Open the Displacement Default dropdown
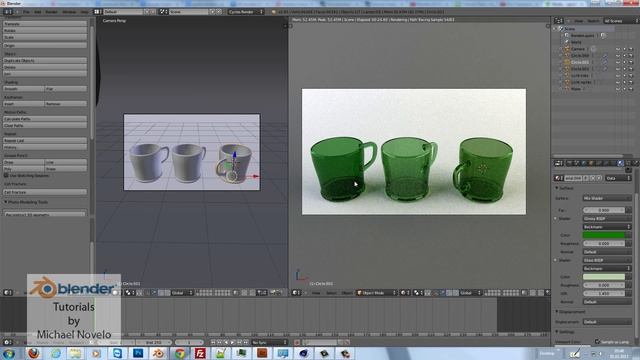This screenshot has height=360, width=640. pos(607,322)
